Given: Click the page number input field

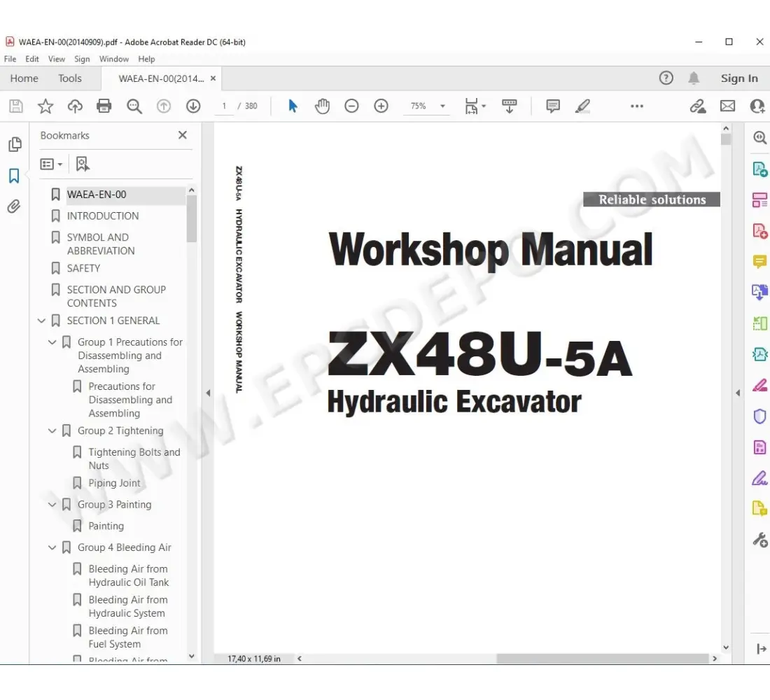Looking at the screenshot, I should point(224,106).
